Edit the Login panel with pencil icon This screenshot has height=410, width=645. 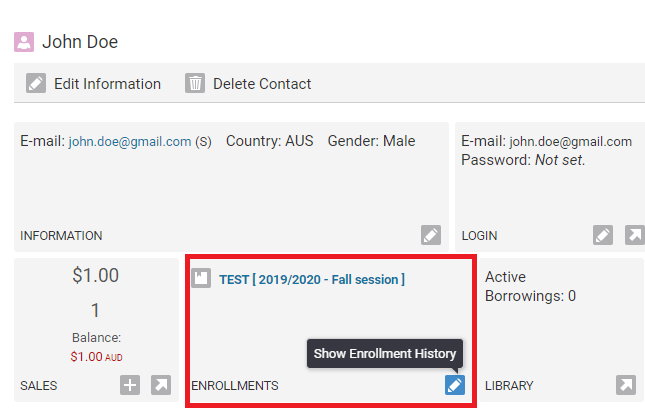[603, 235]
